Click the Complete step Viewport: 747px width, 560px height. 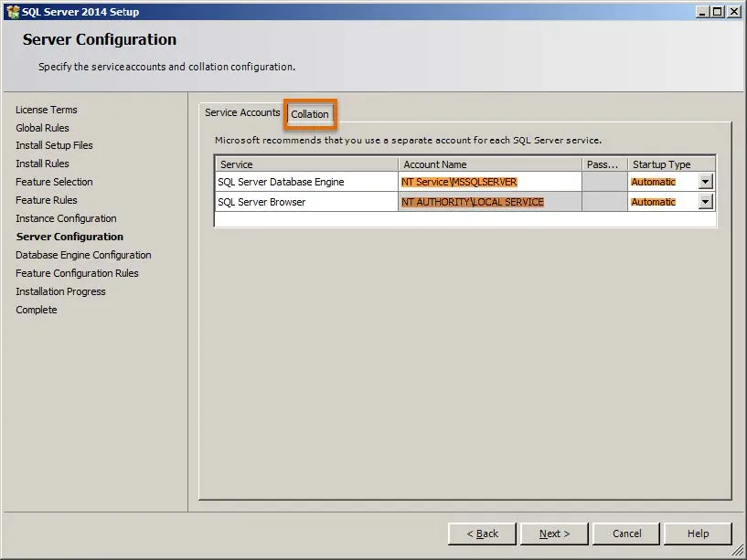click(x=37, y=310)
